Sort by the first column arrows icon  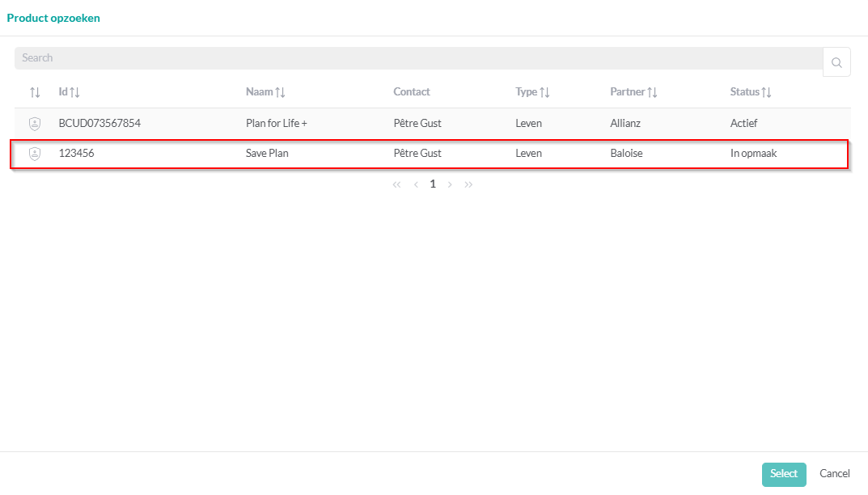(x=35, y=92)
